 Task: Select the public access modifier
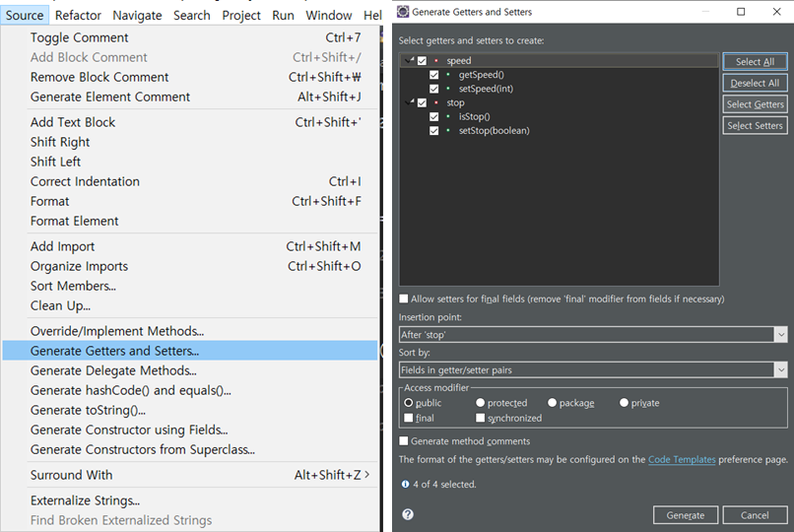(x=409, y=403)
